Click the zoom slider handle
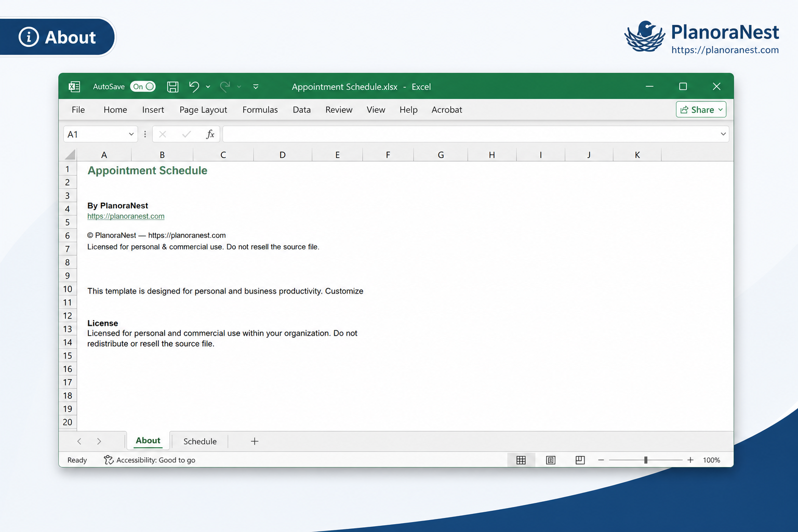The image size is (798, 532). (646, 460)
